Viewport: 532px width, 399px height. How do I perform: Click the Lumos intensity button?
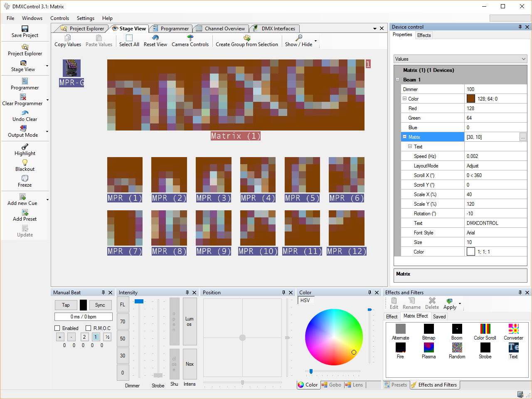click(190, 321)
